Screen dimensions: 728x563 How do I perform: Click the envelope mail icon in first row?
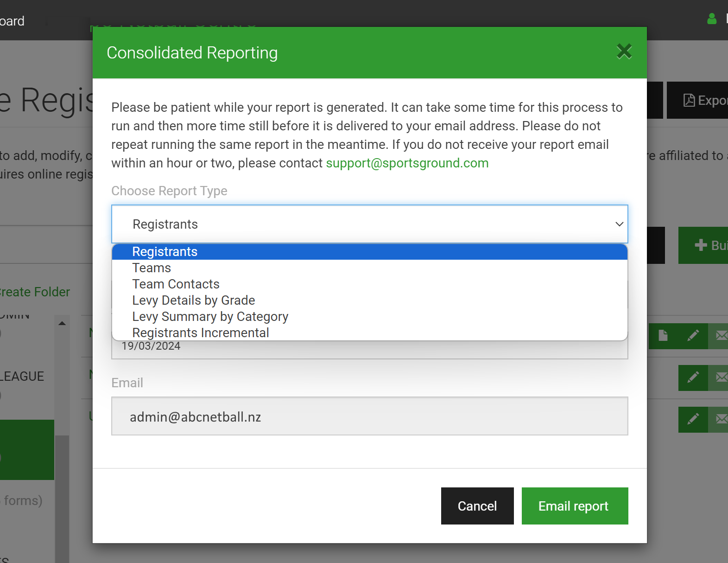pyautogui.click(x=720, y=336)
